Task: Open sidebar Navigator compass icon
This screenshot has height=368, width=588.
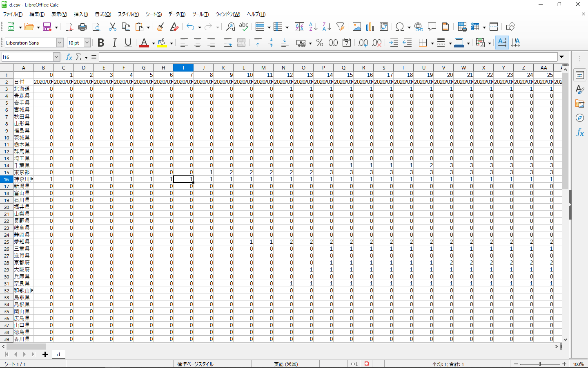Action: [580, 118]
